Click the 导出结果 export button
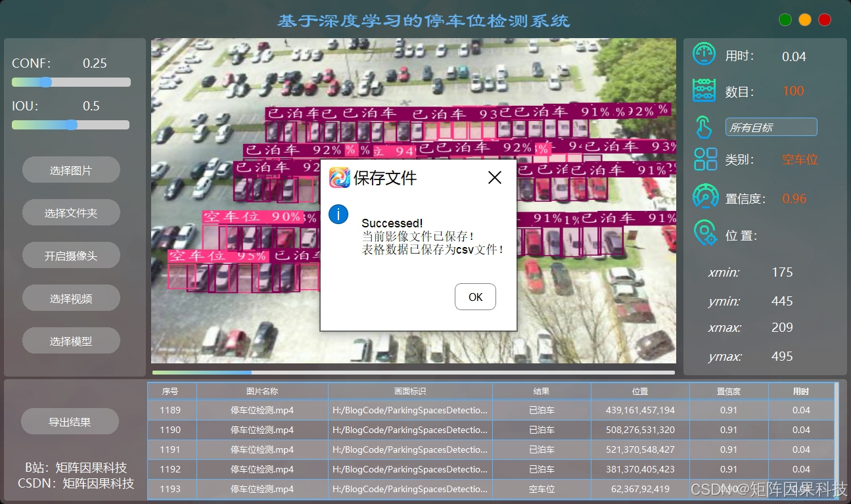 [70, 421]
